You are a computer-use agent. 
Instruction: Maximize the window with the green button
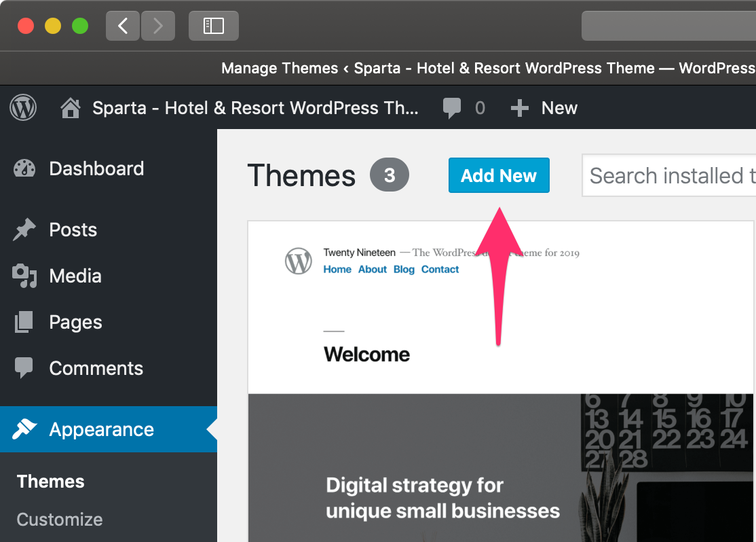pos(80,26)
